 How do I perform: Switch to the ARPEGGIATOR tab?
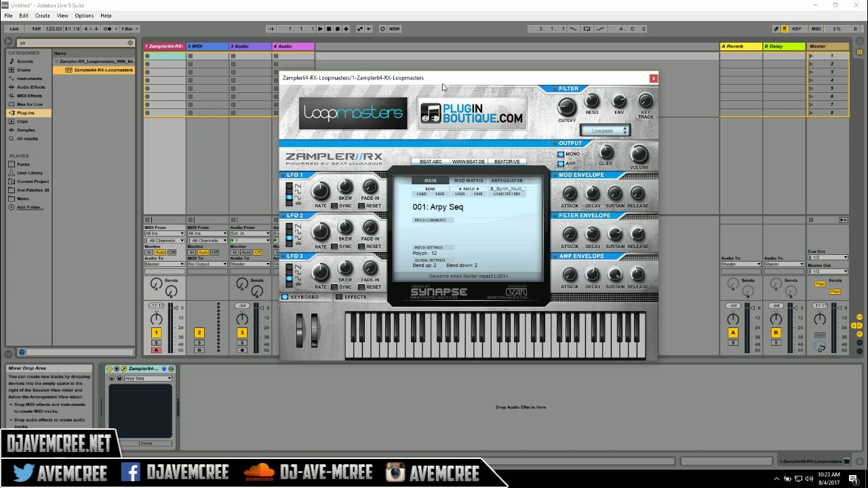pos(507,181)
